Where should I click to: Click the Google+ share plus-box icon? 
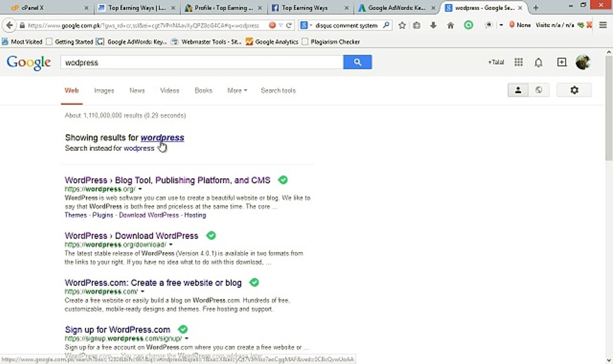[x=562, y=62]
